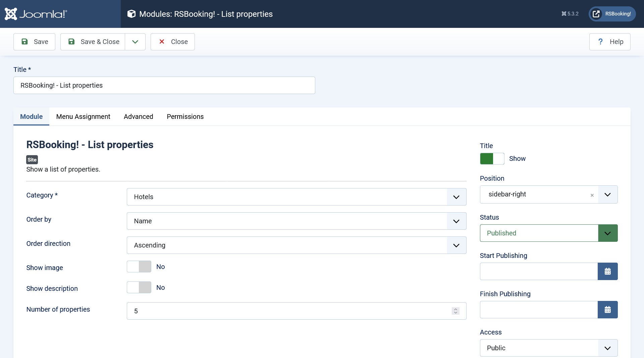Click the Start Publishing date field
Image resolution: width=644 pixels, height=358 pixels.
(x=539, y=271)
